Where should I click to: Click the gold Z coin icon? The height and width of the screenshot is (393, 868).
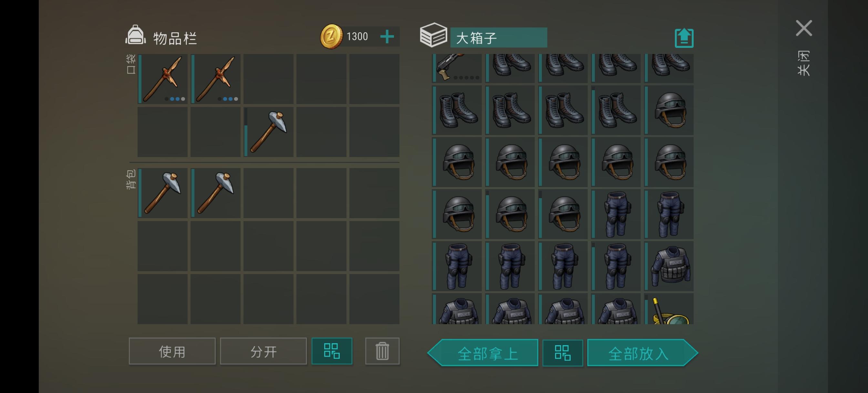[x=331, y=37]
